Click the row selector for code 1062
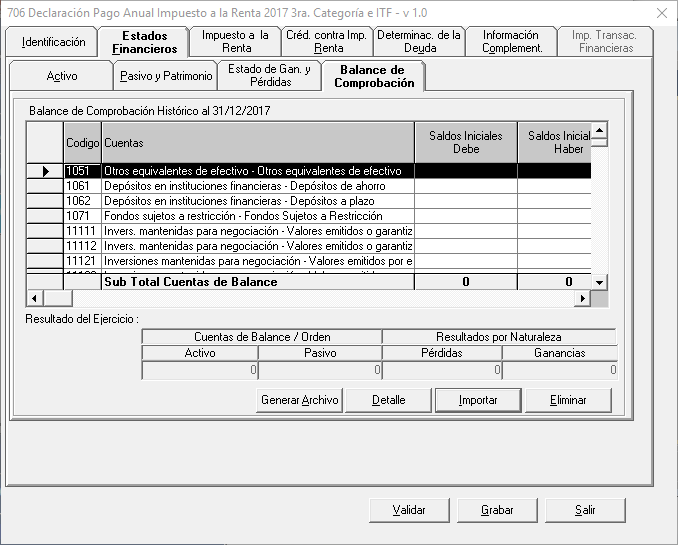678x545 pixels. click(45, 201)
